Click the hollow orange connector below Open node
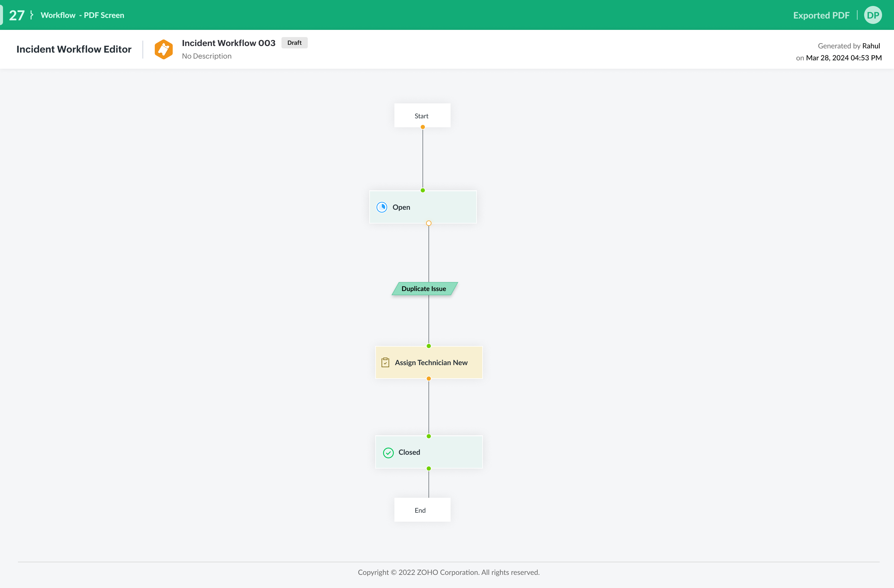This screenshot has height=588, width=894. (x=428, y=223)
